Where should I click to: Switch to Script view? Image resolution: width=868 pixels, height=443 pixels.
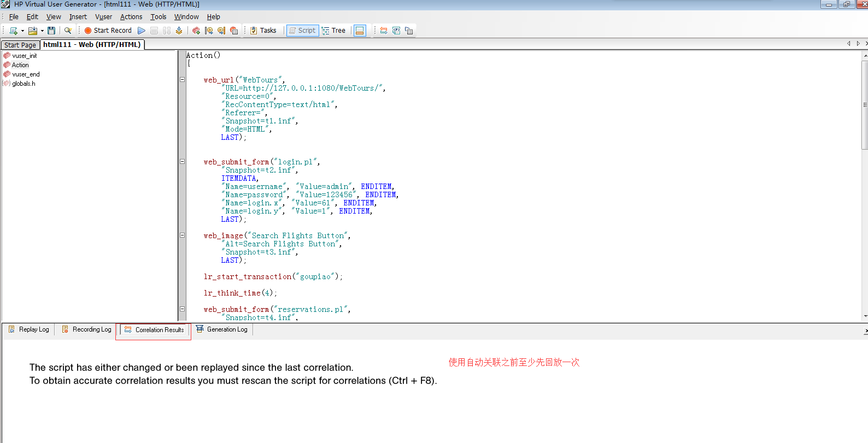tap(302, 31)
